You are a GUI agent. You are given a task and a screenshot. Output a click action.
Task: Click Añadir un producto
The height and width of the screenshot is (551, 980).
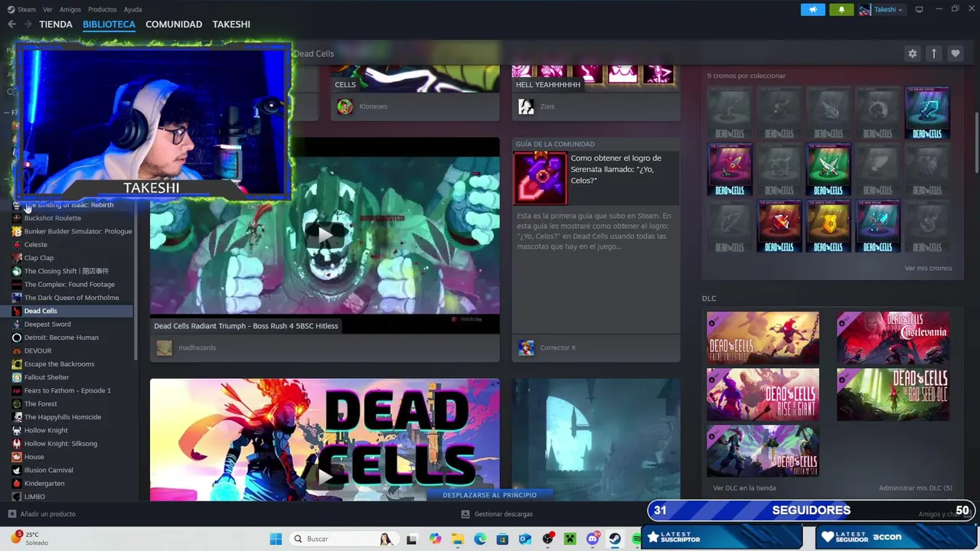pyautogui.click(x=41, y=514)
